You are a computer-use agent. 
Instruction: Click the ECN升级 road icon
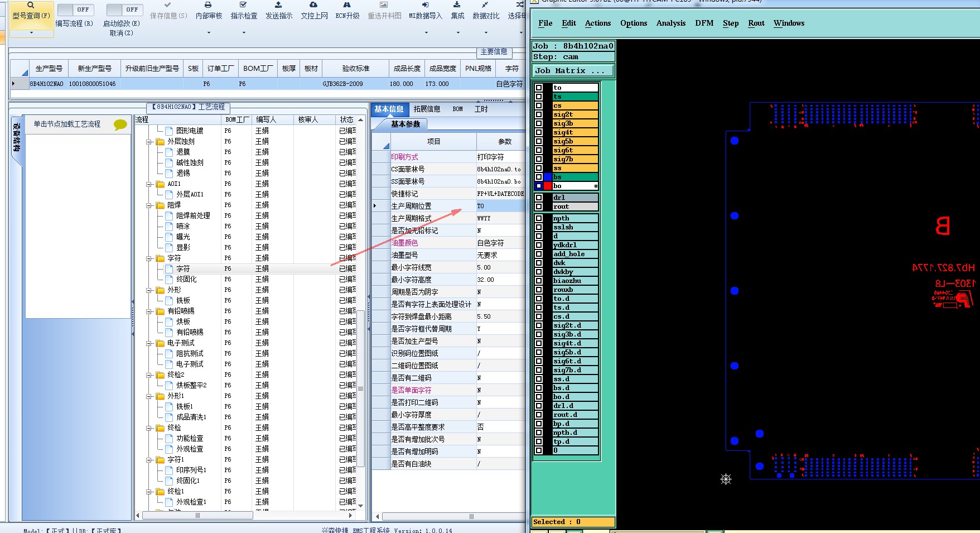tap(347, 4)
